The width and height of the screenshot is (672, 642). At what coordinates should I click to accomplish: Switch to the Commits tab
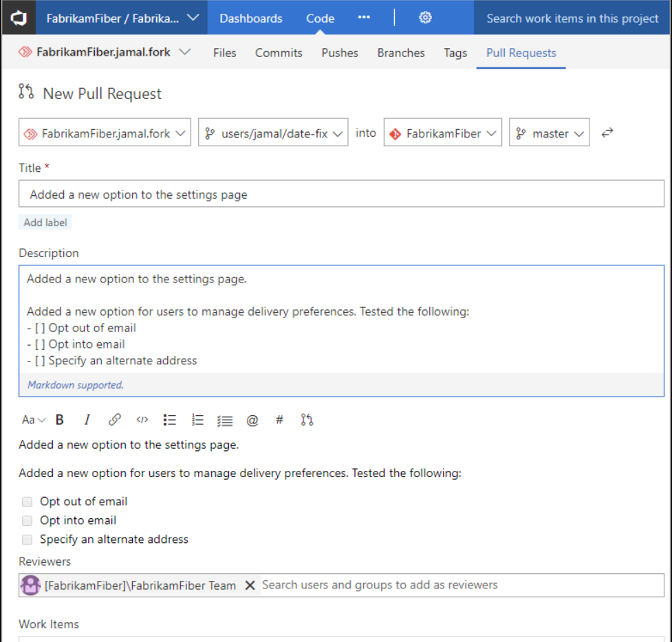pyautogui.click(x=279, y=53)
